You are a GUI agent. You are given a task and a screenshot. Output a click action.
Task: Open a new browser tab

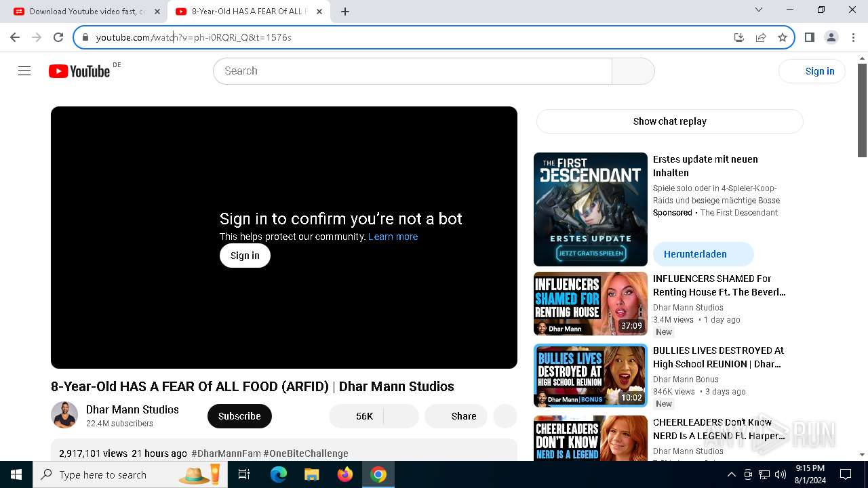(345, 12)
